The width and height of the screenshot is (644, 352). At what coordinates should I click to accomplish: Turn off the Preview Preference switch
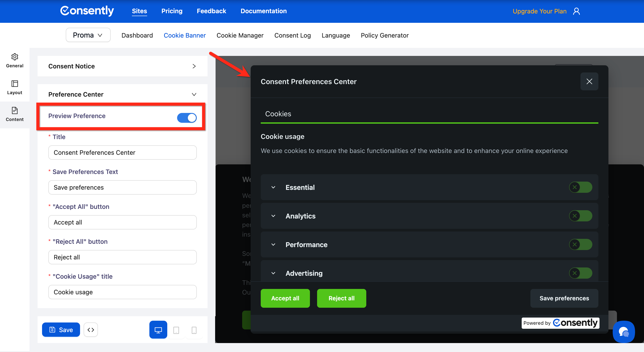tap(187, 117)
